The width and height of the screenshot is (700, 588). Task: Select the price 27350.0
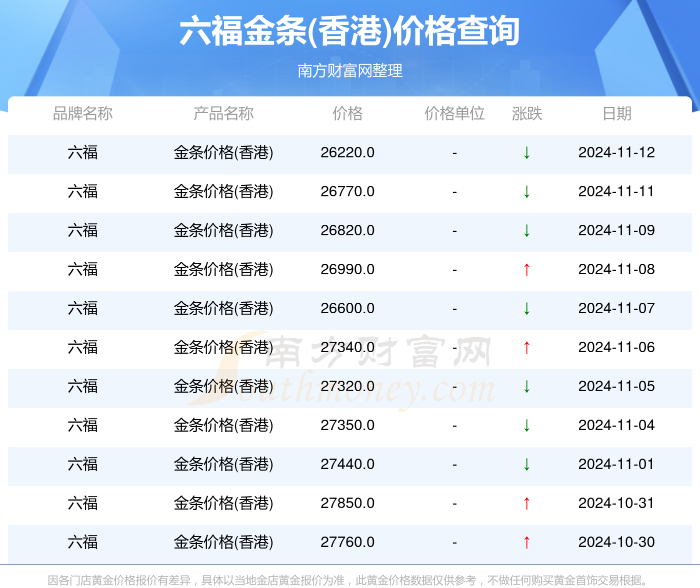pos(347,425)
